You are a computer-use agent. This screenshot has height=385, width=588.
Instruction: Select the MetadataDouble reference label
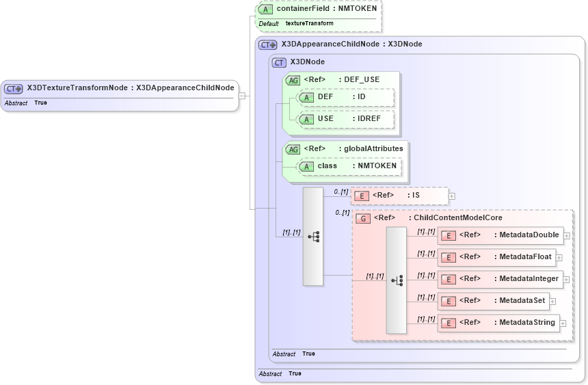tap(509, 235)
